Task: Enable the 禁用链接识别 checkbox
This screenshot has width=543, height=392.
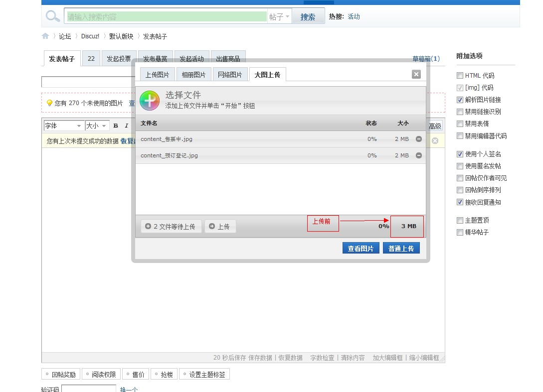Action: pos(460,112)
